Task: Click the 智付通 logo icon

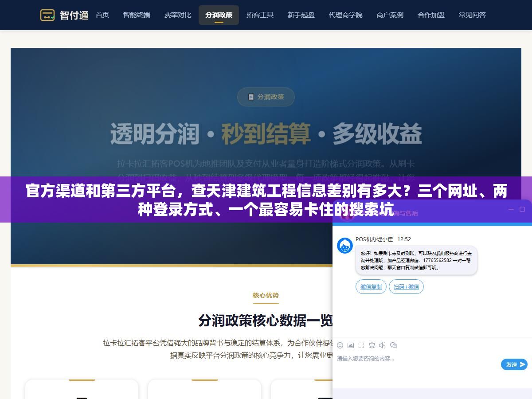Action: pos(47,15)
